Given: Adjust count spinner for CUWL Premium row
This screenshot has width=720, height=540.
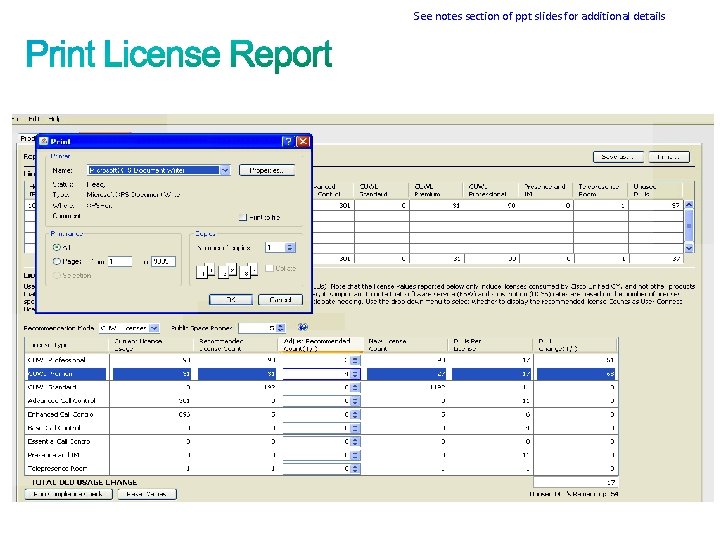Looking at the screenshot, I should pyautogui.click(x=354, y=374).
